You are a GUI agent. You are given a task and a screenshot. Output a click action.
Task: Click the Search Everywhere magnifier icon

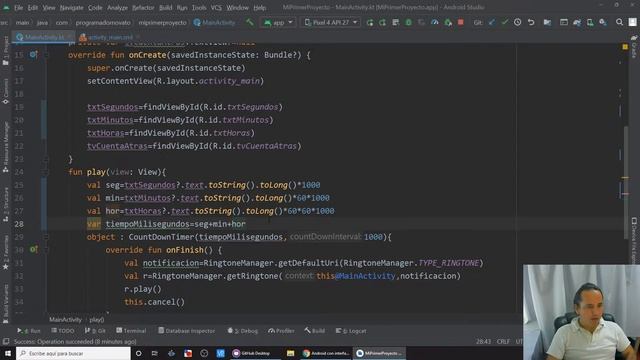coord(619,22)
